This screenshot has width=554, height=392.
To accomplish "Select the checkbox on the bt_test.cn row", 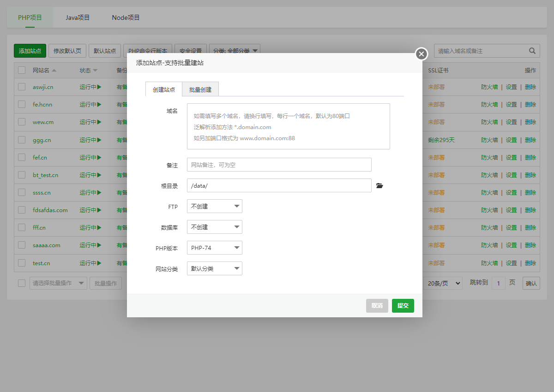I will pyautogui.click(x=21, y=175).
